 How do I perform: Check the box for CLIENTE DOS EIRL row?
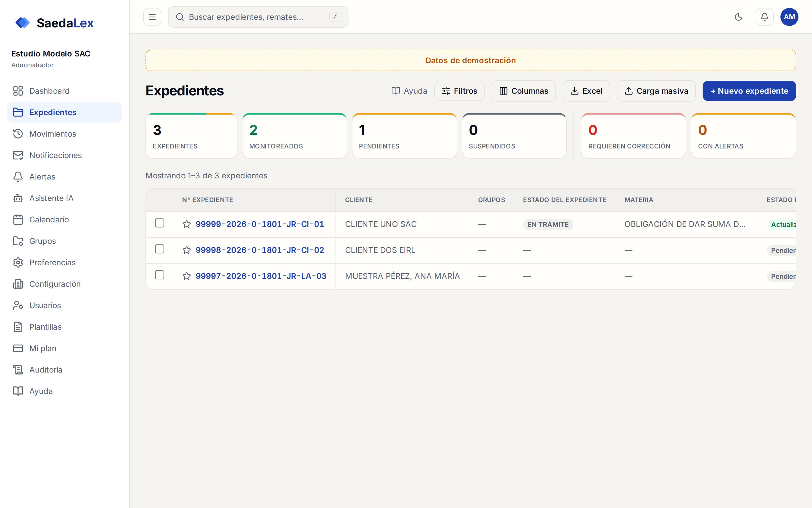pyautogui.click(x=159, y=249)
